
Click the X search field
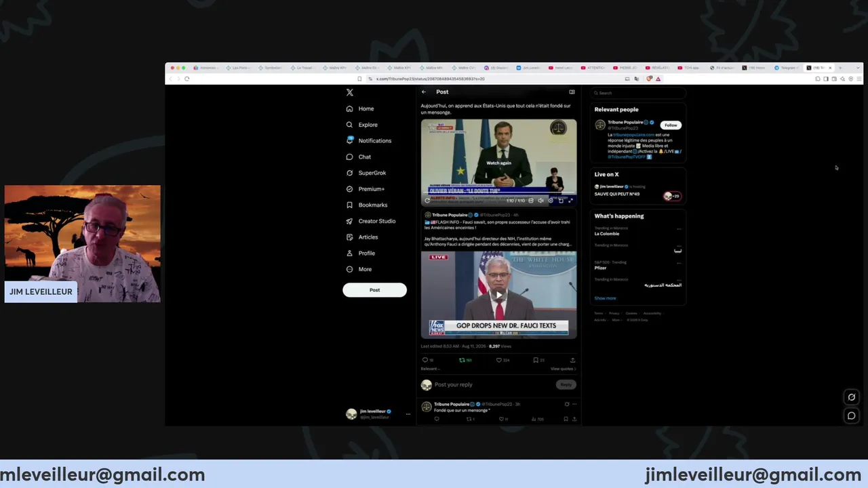pos(637,93)
